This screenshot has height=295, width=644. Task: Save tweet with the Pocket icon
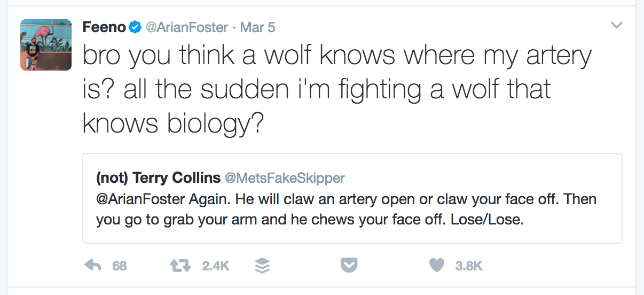coord(349,265)
